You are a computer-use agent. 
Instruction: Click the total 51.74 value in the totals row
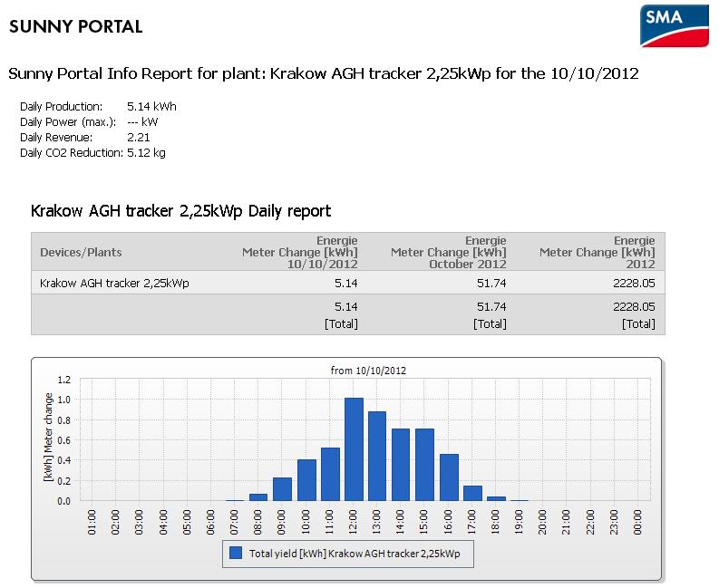[x=491, y=306]
